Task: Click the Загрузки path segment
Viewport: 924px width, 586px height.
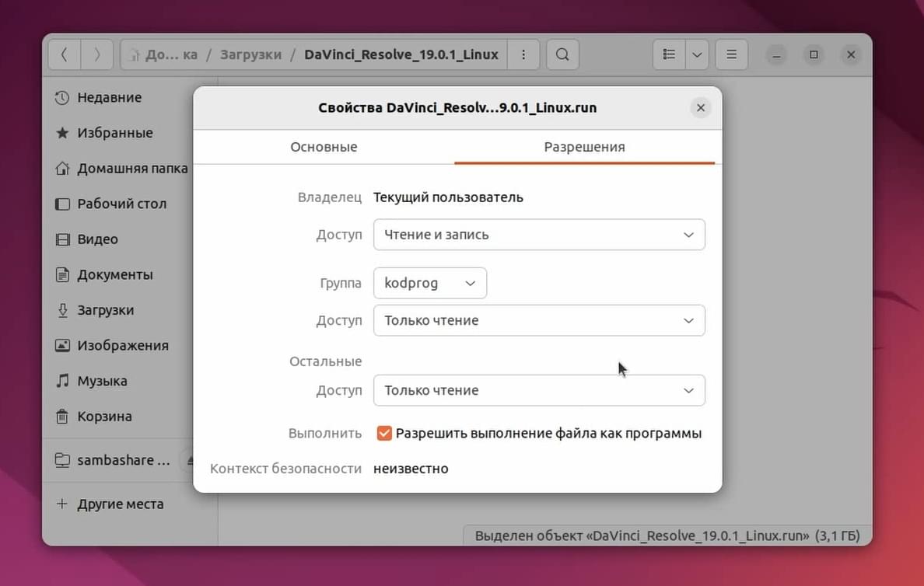Action: point(250,54)
